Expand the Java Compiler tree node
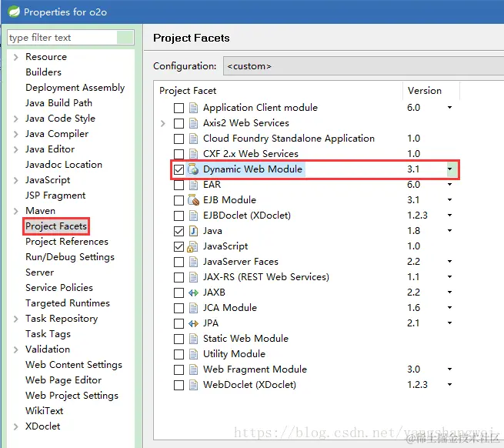 coord(15,134)
